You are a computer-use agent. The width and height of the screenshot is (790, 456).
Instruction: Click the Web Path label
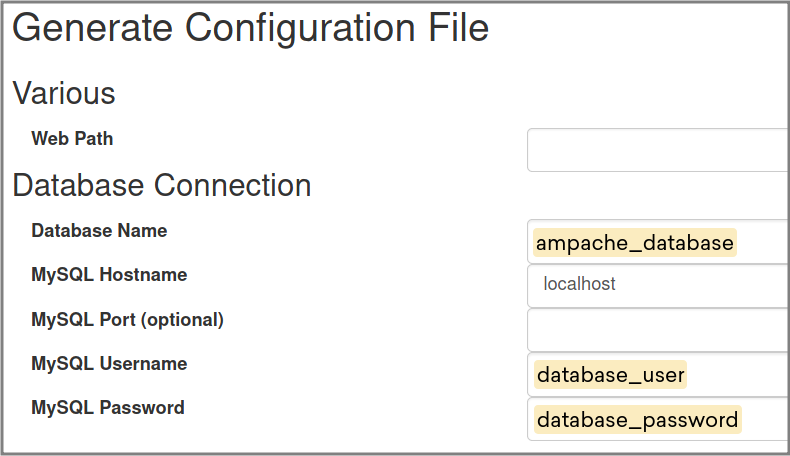click(72, 139)
